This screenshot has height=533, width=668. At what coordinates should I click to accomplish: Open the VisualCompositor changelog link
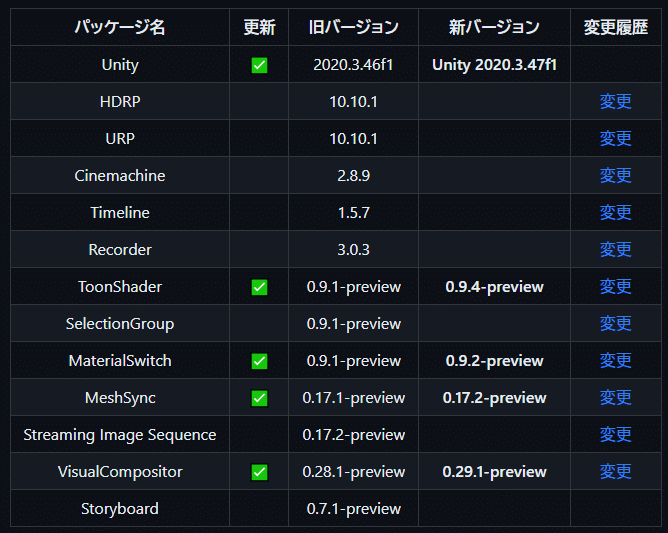pyautogui.click(x=615, y=472)
